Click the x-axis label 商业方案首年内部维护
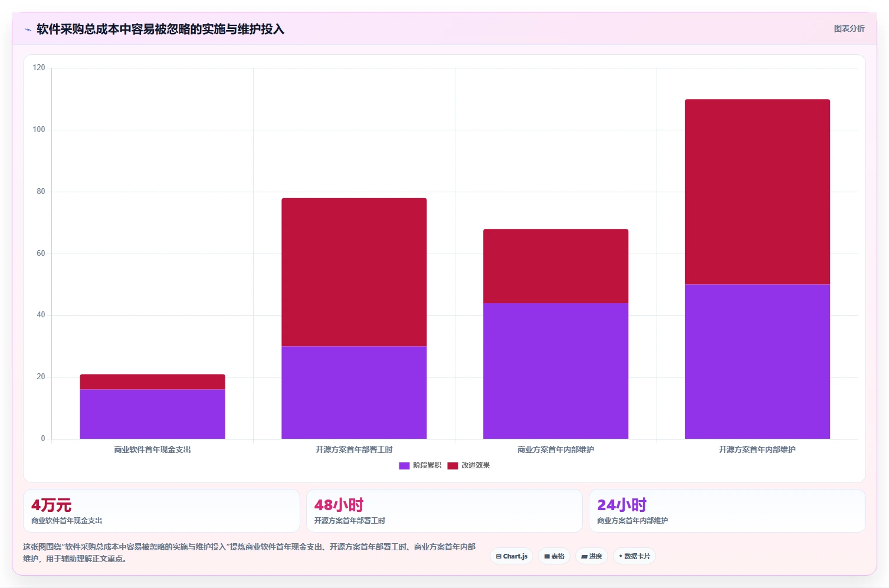The height and width of the screenshot is (588, 889). (556, 449)
